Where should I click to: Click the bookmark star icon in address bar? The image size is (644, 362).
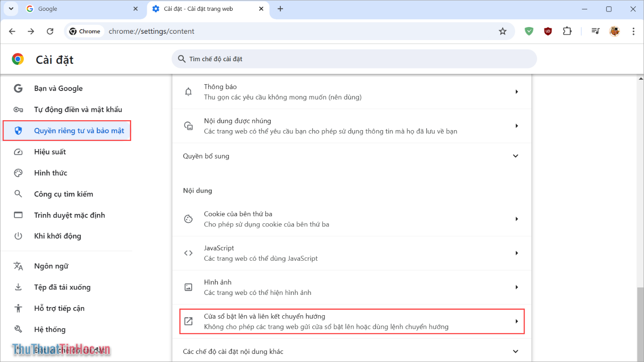(502, 32)
